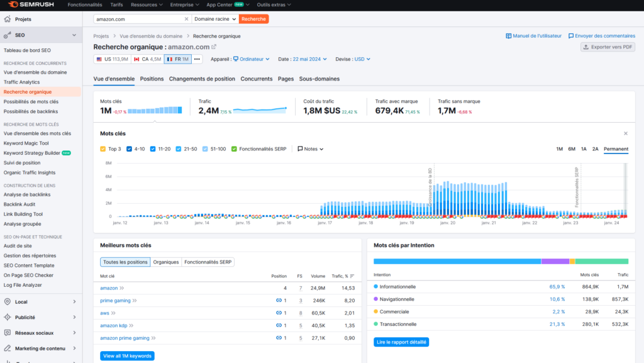Image resolution: width=644 pixels, height=363 pixels.
Task: Click the Réseaux sociaux icon
Action: point(8,333)
